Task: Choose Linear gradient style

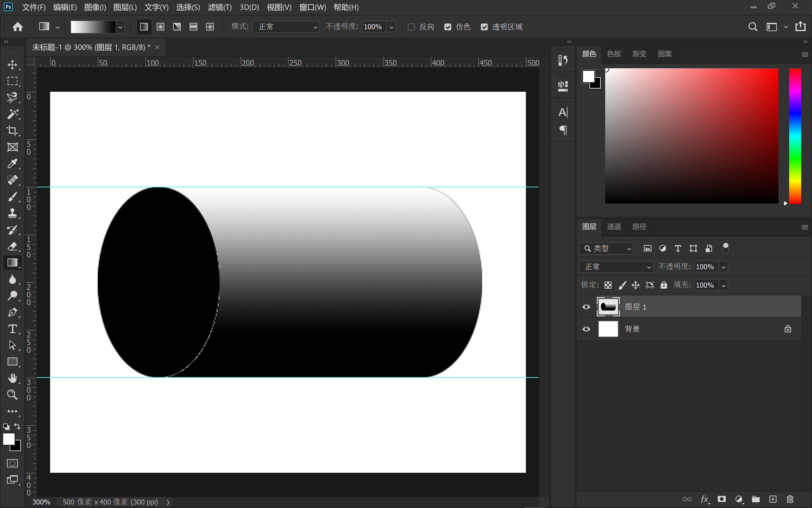Action: [x=144, y=27]
